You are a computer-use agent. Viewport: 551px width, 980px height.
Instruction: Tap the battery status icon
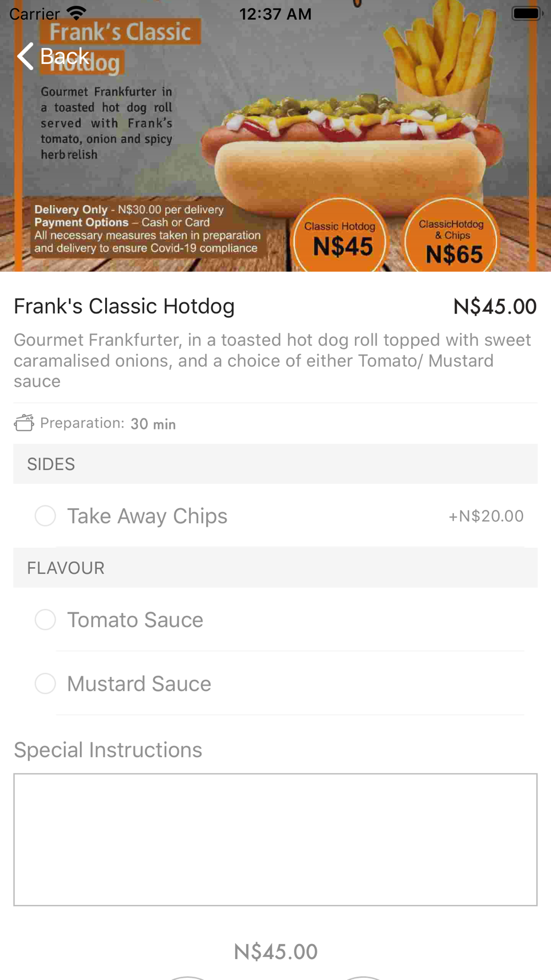(x=528, y=13)
